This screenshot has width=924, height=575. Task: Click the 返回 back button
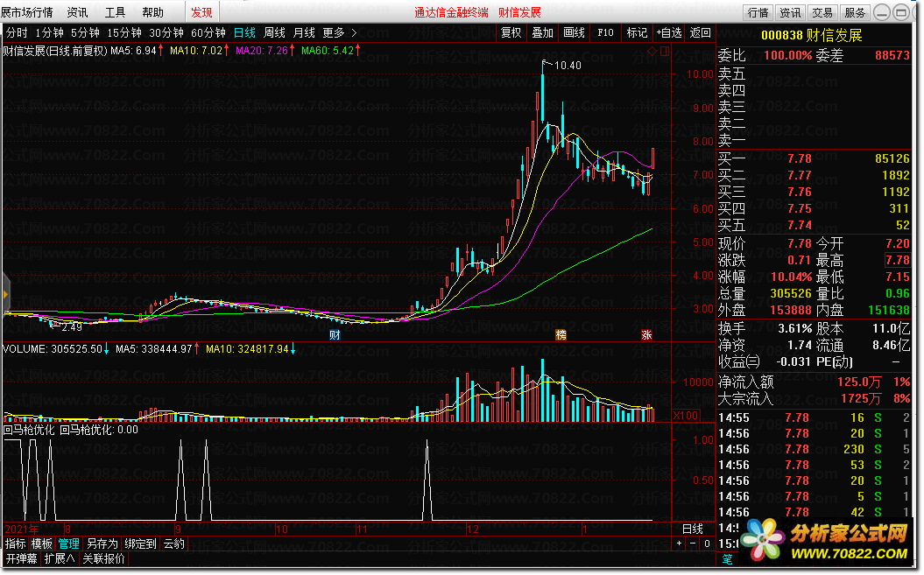(700, 33)
